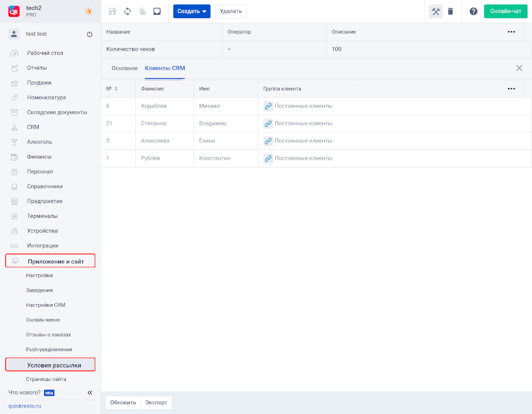Click the Устройства printer icon
532x414 pixels.
pos(14,231)
